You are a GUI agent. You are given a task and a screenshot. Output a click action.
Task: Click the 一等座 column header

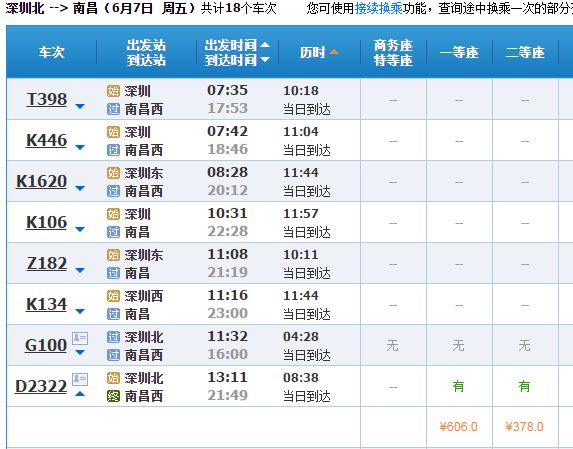[x=459, y=52]
